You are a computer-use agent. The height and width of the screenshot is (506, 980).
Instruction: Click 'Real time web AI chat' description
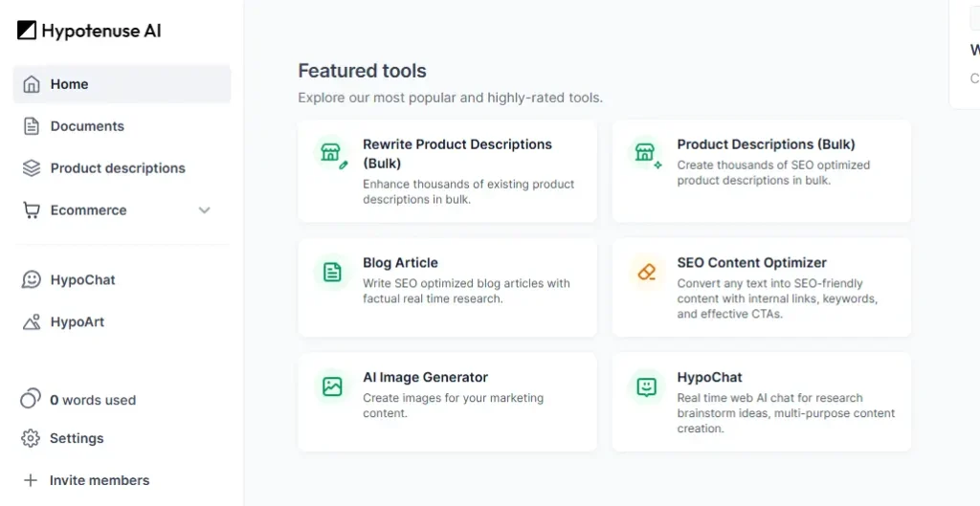(786, 413)
